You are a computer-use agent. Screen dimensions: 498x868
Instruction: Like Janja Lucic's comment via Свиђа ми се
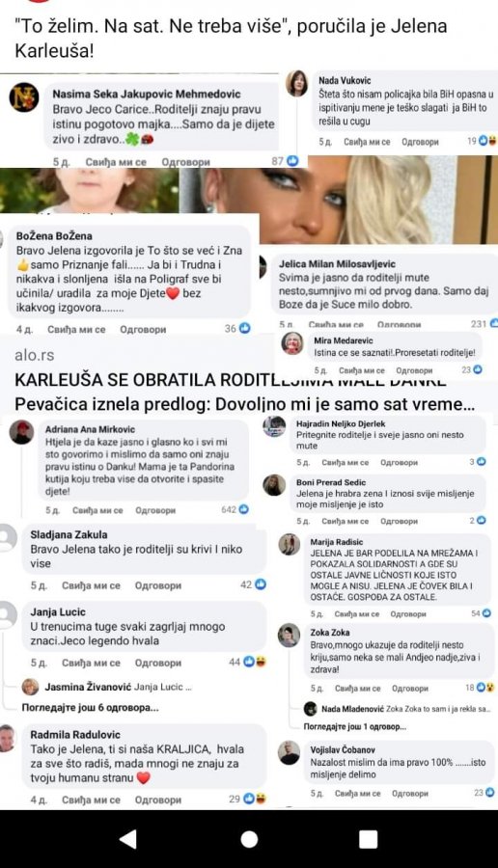[91, 663]
